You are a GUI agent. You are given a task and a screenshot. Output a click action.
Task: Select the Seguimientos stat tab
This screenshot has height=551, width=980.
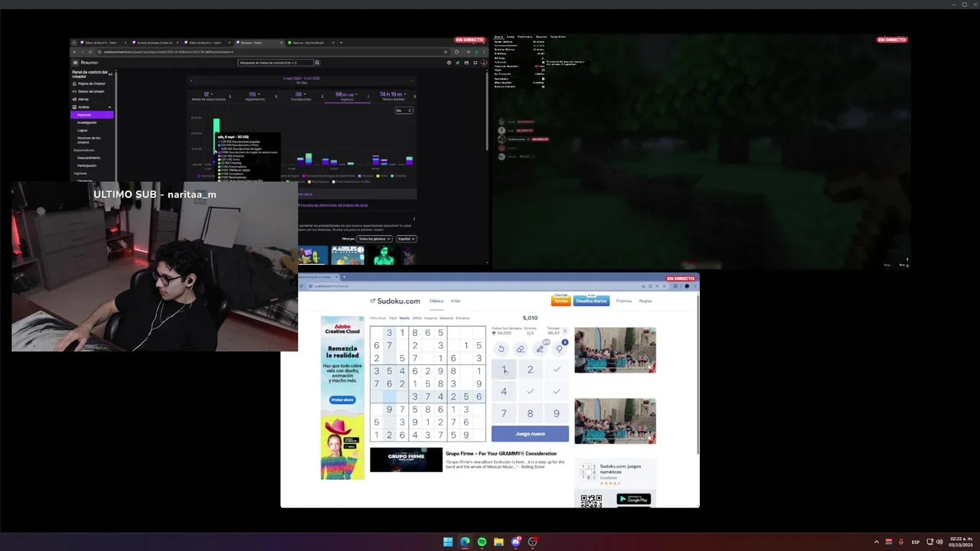coord(255,96)
